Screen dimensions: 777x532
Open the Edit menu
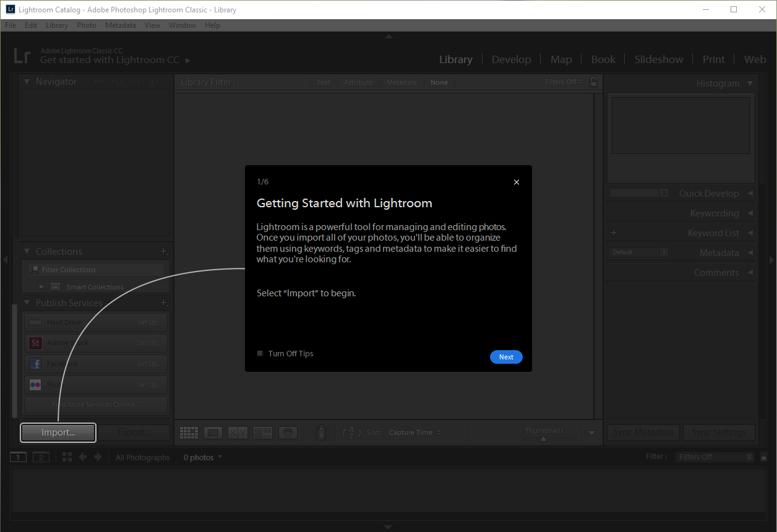coord(31,25)
